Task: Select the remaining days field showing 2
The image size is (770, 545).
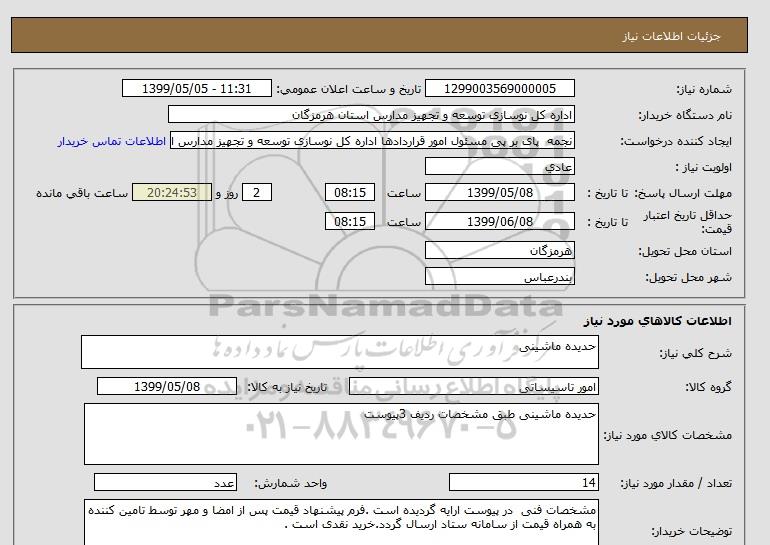Action: pyautogui.click(x=257, y=192)
